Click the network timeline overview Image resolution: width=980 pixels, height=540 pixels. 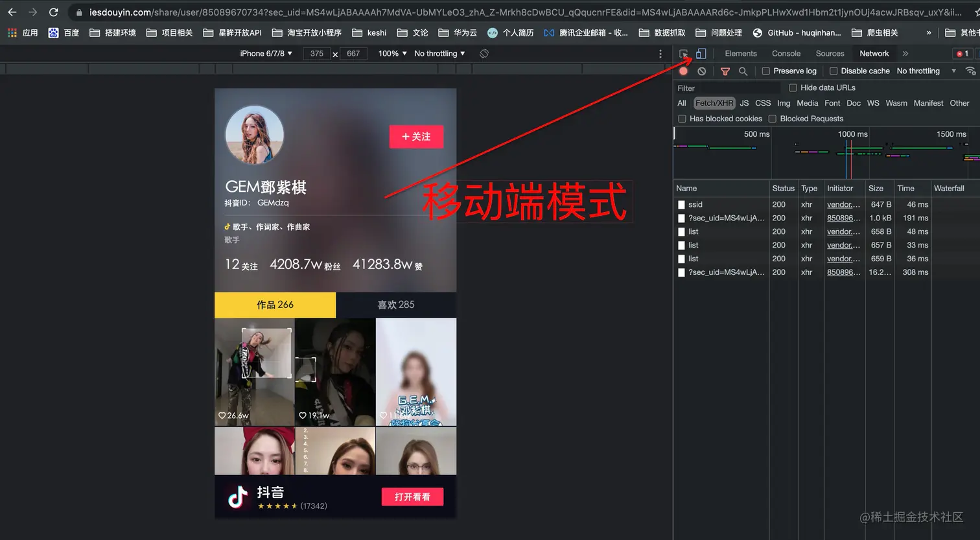tap(826, 153)
